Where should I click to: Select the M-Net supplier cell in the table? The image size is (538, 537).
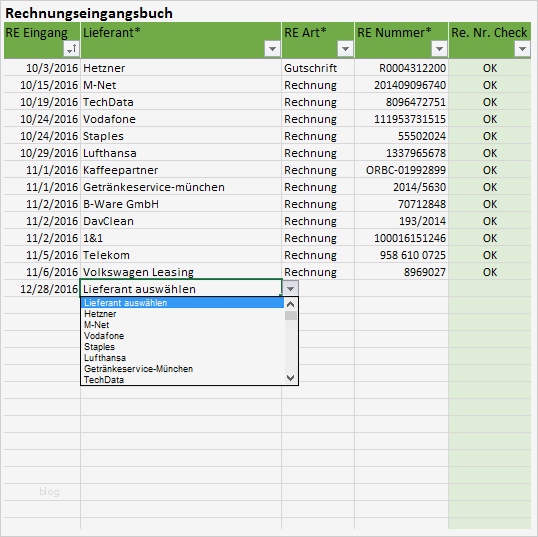tap(181, 85)
